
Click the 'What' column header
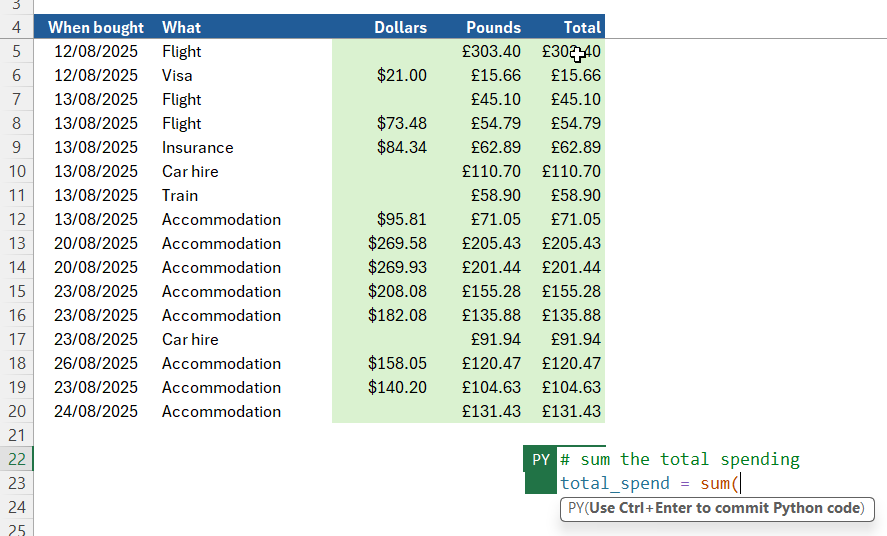click(x=181, y=28)
